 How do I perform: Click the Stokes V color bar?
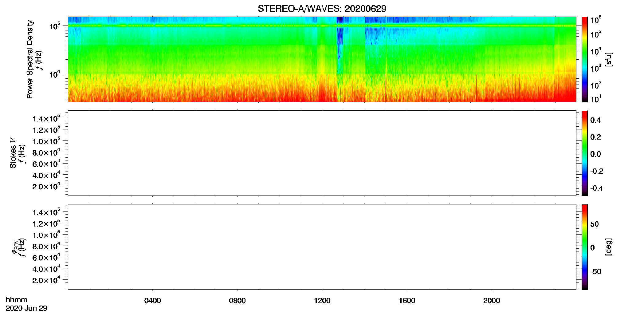pos(584,153)
